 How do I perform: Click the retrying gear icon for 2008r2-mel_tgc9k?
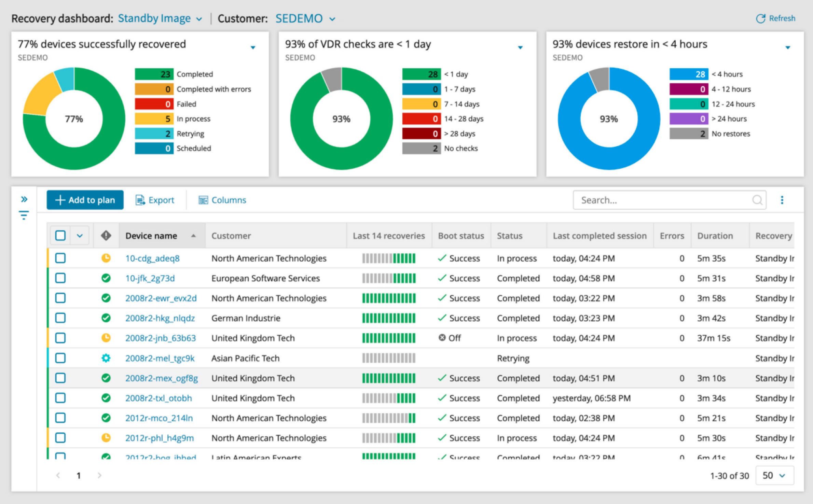(x=106, y=358)
